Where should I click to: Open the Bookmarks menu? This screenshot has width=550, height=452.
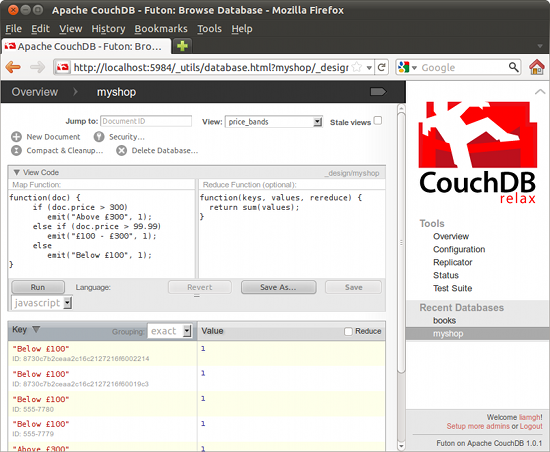coord(161,28)
